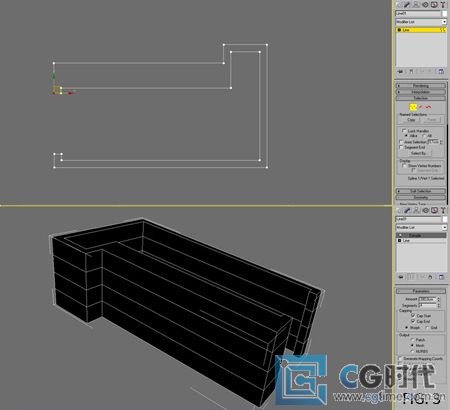Toggle the Extrude modifier lightbulb icon
Image resolution: width=450 pixels, height=410 pixels.
[x=400, y=235]
